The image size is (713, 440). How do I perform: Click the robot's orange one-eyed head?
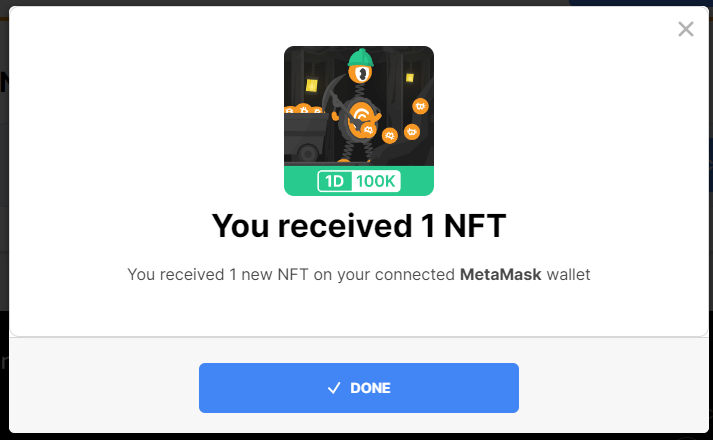click(361, 74)
